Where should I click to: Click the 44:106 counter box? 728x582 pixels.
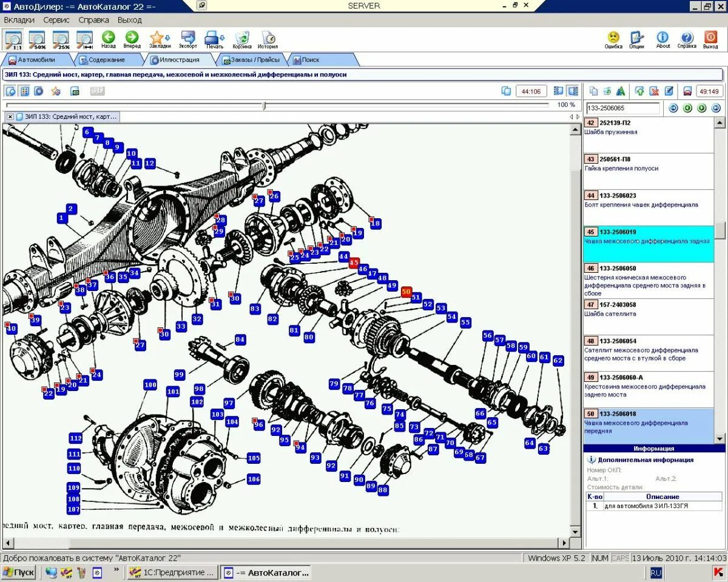[x=531, y=91]
